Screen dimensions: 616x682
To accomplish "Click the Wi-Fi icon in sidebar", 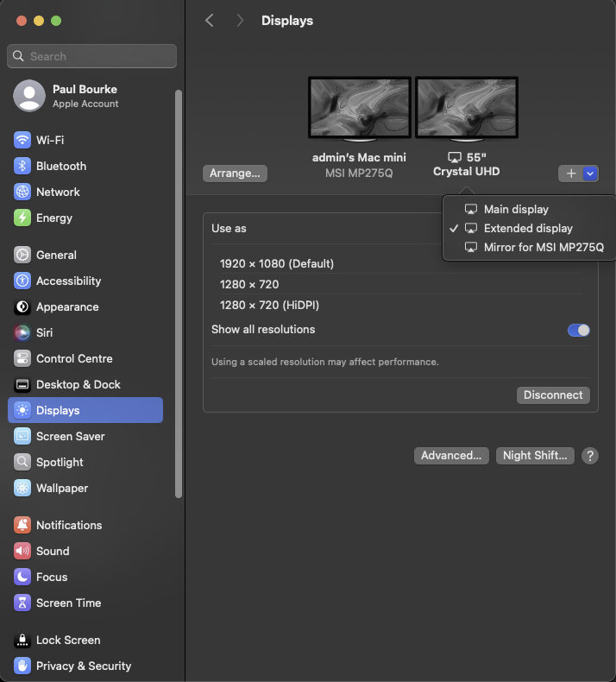I will tap(22, 140).
